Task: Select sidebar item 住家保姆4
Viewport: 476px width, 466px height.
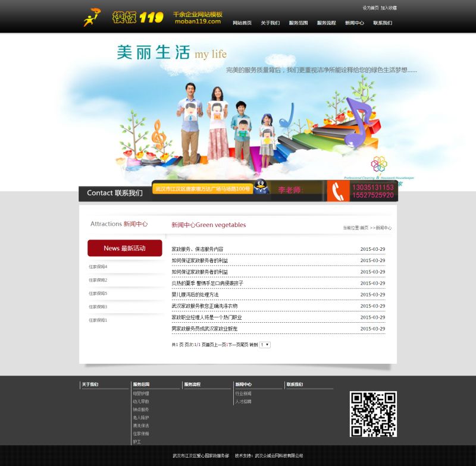Action: pos(98,267)
